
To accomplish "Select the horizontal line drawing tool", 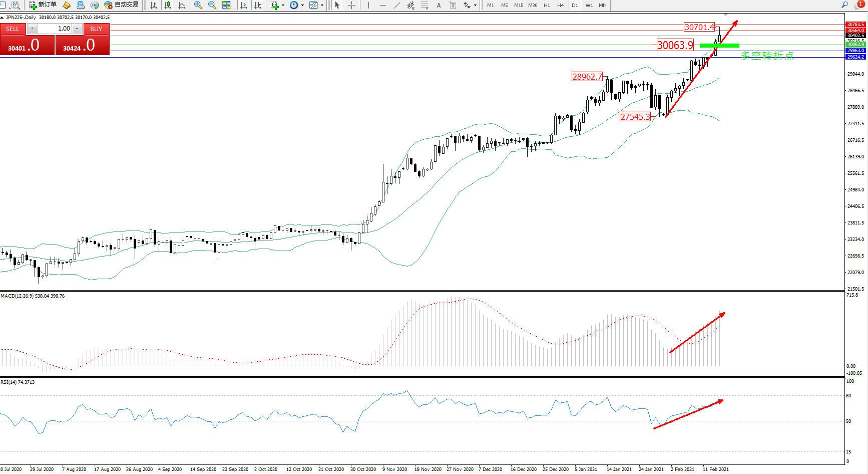I will point(383,5).
